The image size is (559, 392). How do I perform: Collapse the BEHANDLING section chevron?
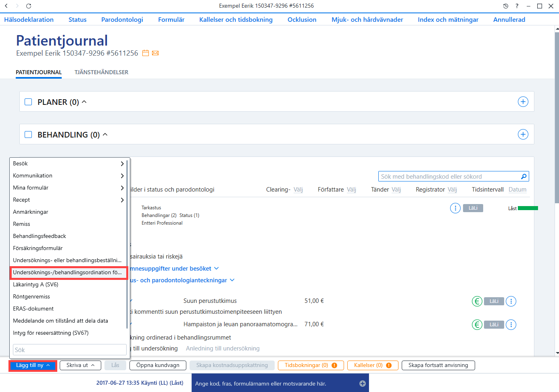[105, 134]
